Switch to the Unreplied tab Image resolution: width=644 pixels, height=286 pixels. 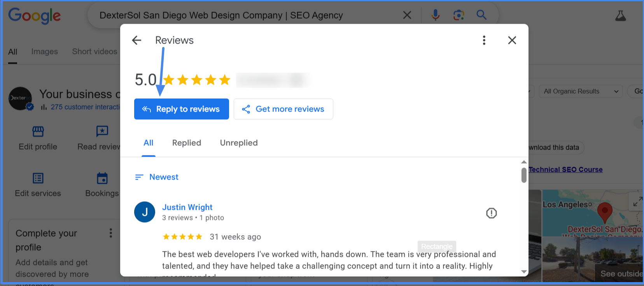coord(239,143)
